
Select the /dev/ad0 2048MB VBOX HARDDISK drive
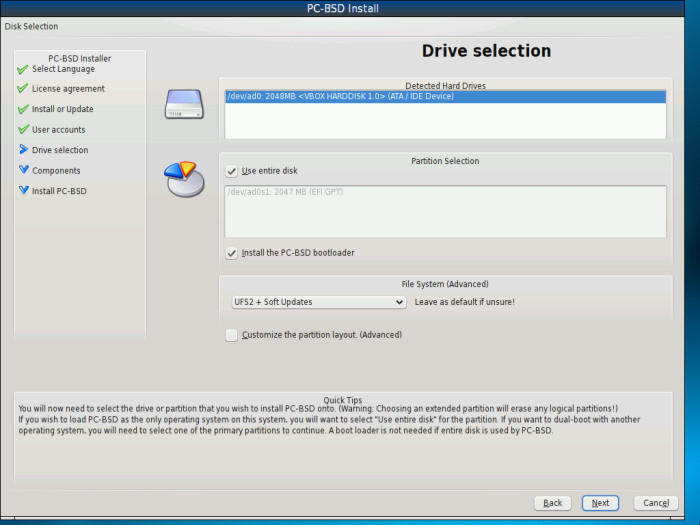pos(446,96)
